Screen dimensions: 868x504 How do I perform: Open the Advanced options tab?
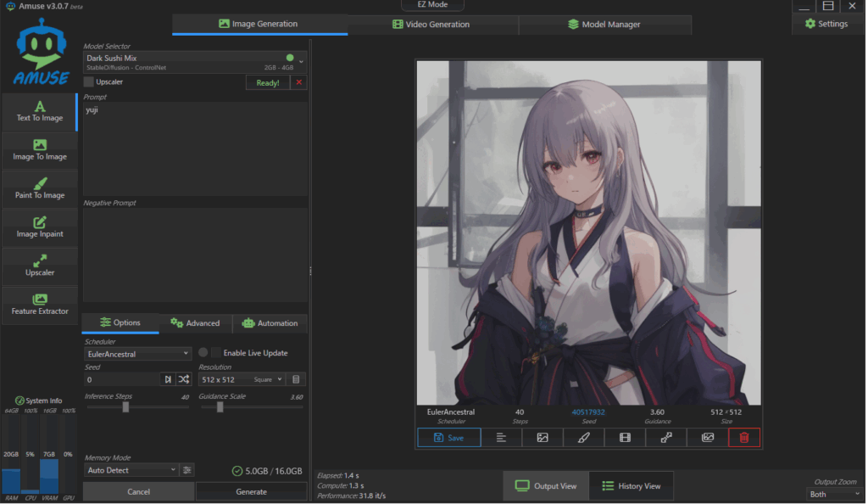tap(195, 323)
